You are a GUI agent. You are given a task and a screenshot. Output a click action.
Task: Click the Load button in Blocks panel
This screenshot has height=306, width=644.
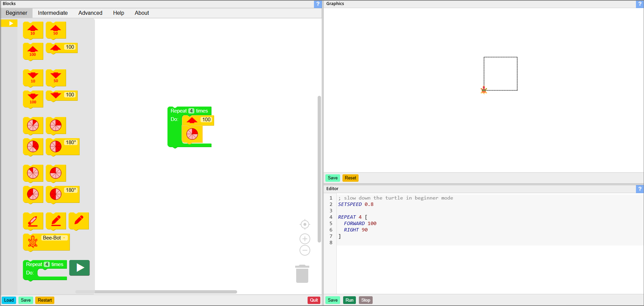9,300
